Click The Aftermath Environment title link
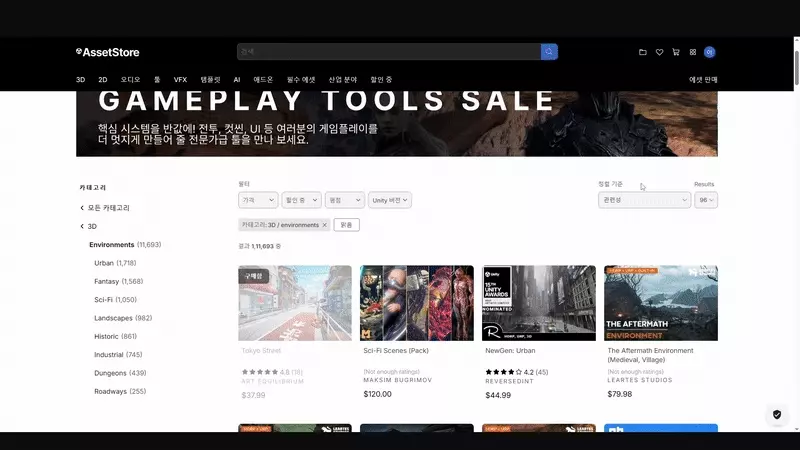The height and width of the screenshot is (450, 800). [x=651, y=355]
